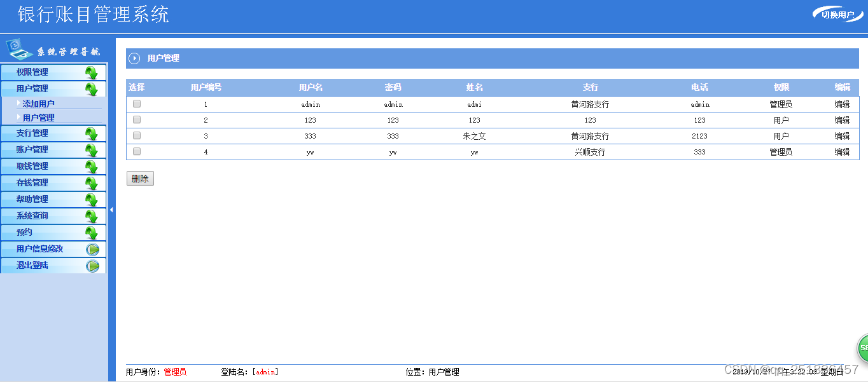Click the branch cell 兴顺支行
The width and height of the screenshot is (868, 382).
[591, 152]
